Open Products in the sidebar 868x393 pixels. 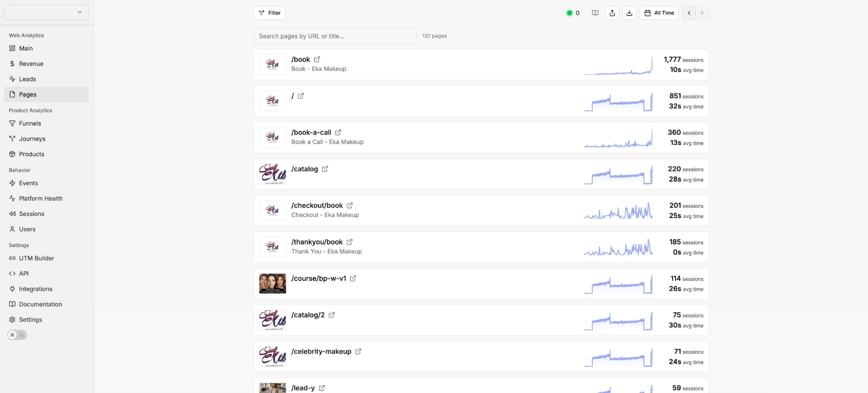[x=46, y=154]
